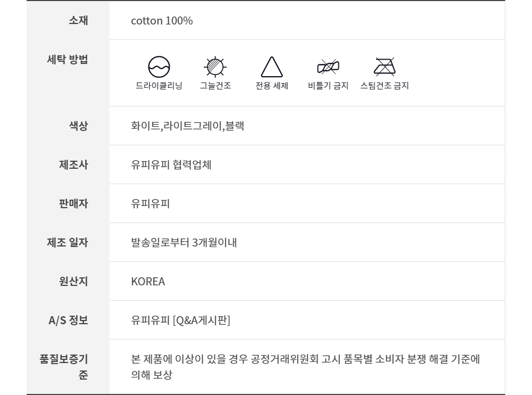This screenshot has height=395, width=532.
Task: Click the triangle detergent icon
Action: (271, 67)
